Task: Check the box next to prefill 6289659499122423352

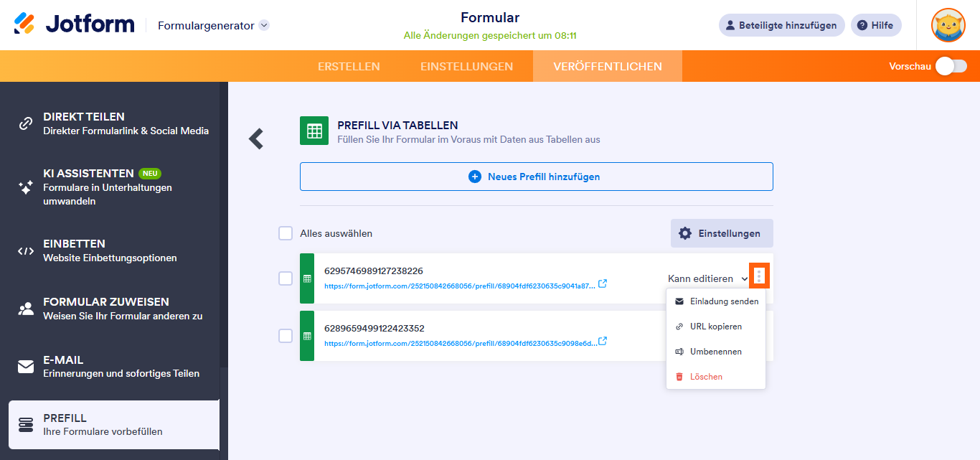Action: 285,336
